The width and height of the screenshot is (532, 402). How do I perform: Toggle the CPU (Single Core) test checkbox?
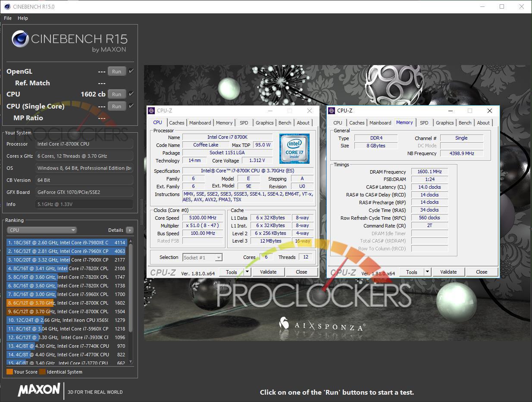coord(131,106)
